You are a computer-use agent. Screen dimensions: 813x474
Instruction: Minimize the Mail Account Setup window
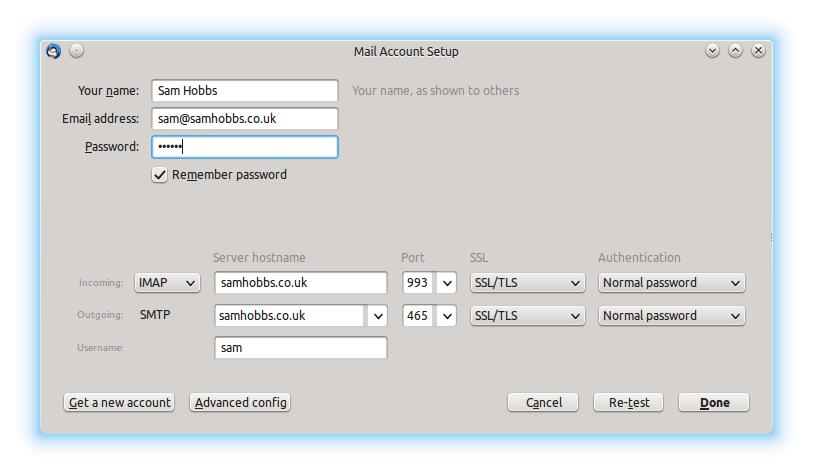712,51
